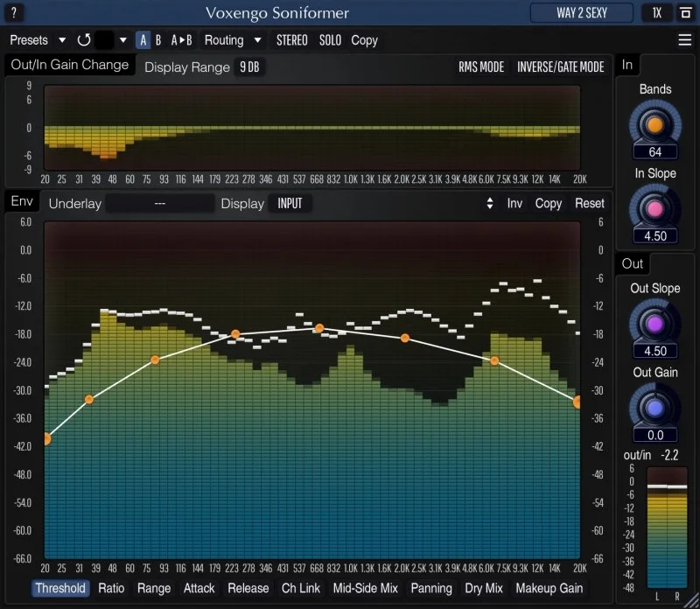Select the Makeup Gain envelope tab
The width and height of the screenshot is (700, 609).
[x=549, y=588]
